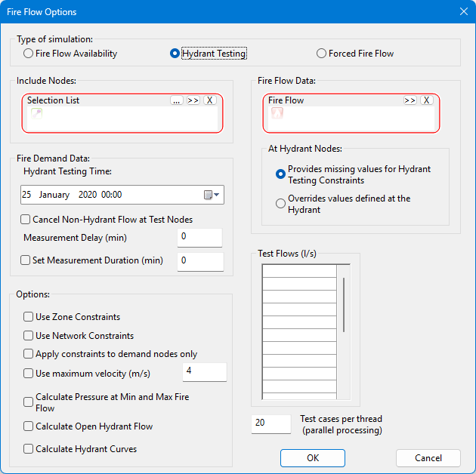
Task: Click the Fire Flow >> button
Action: coord(410,100)
